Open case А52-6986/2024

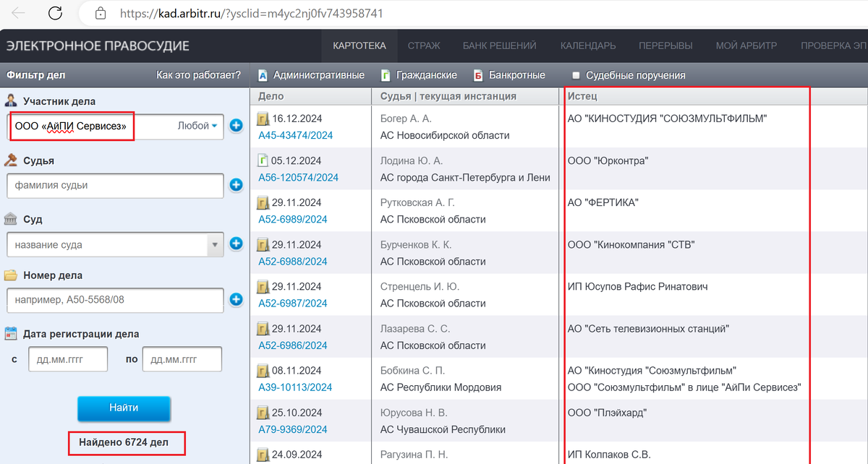pos(293,345)
